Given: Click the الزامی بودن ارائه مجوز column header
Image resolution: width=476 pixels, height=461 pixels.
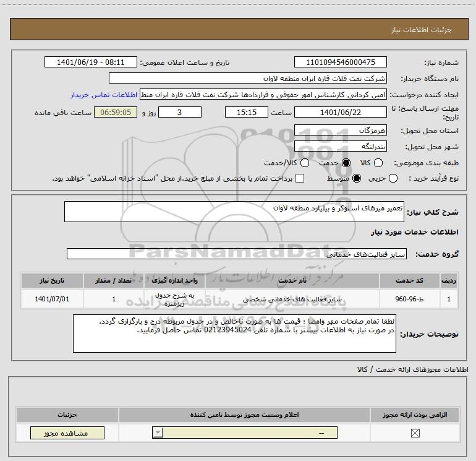Looking at the screenshot, I should pos(415,415).
